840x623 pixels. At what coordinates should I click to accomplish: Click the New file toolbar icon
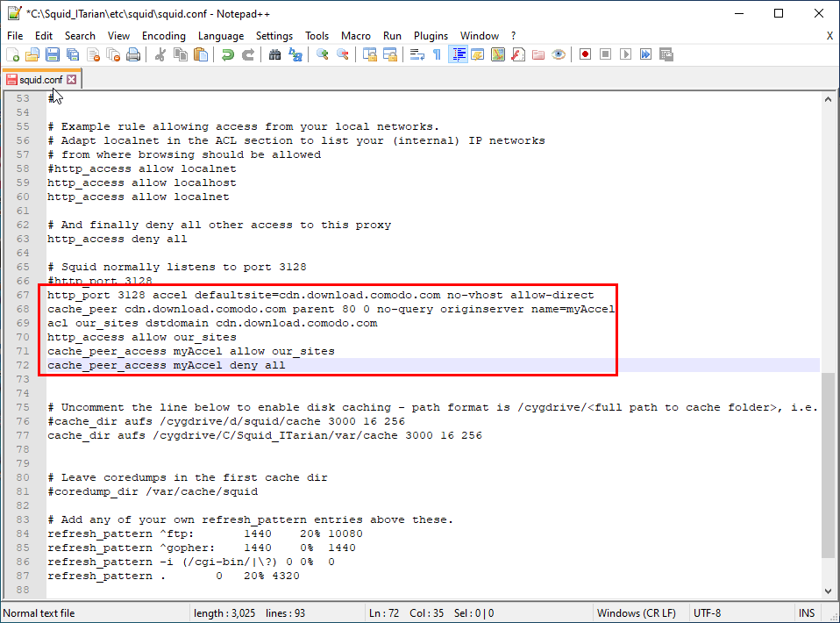[x=13, y=54]
